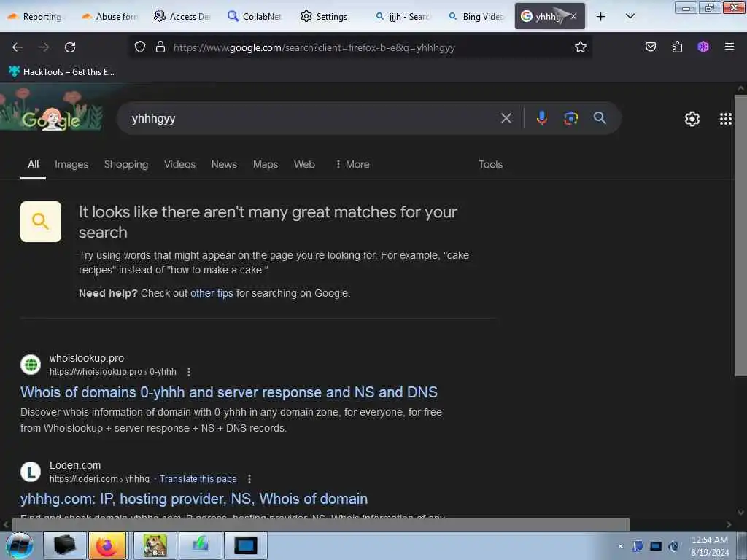Click the Google doodle logo
Screen dimensions: 747x560
52,109
